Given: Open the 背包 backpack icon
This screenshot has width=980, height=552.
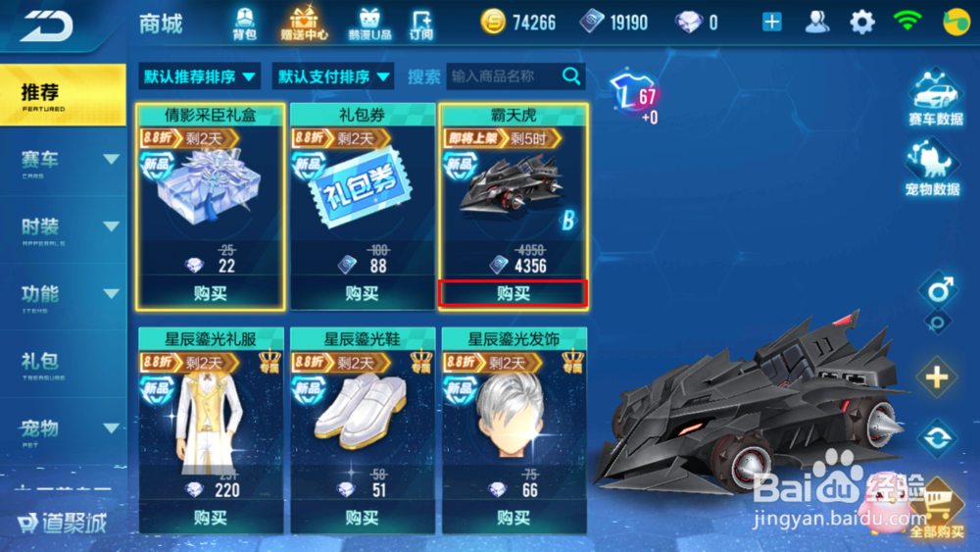Looking at the screenshot, I should [244, 24].
